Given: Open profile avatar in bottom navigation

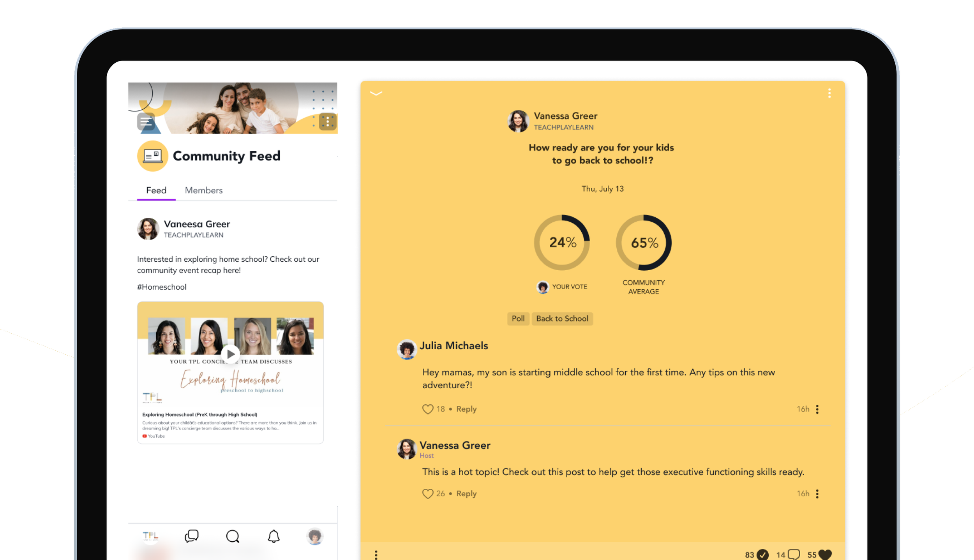Looking at the screenshot, I should tap(314, 536).
